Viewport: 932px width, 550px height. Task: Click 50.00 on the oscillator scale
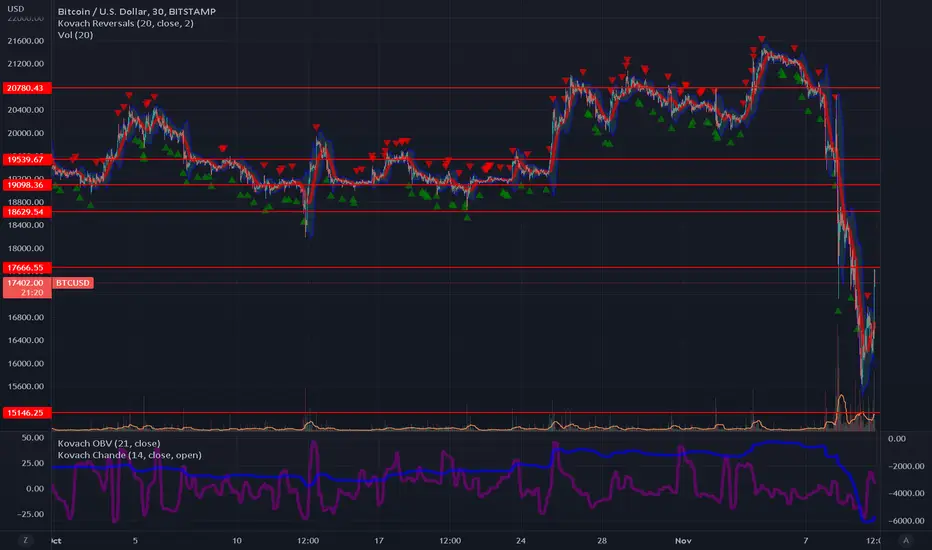pyautogui.click(x=33, y=438)
